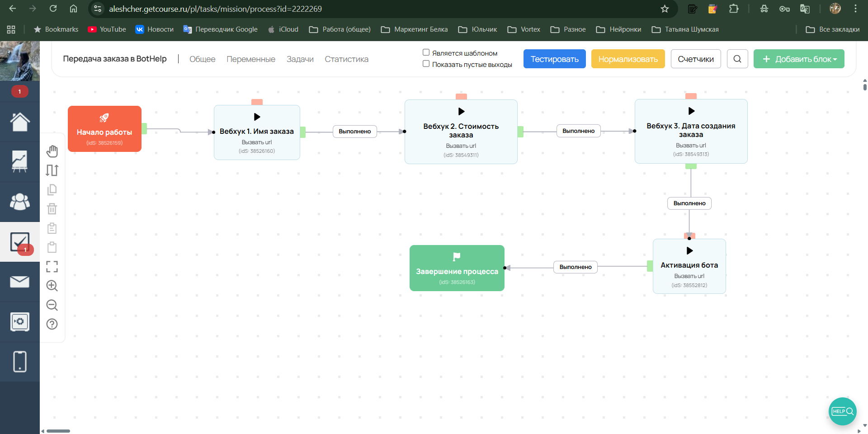Open the Все закладки folder
The width and height of the screenshot is (868, 434).
(833, 29)
